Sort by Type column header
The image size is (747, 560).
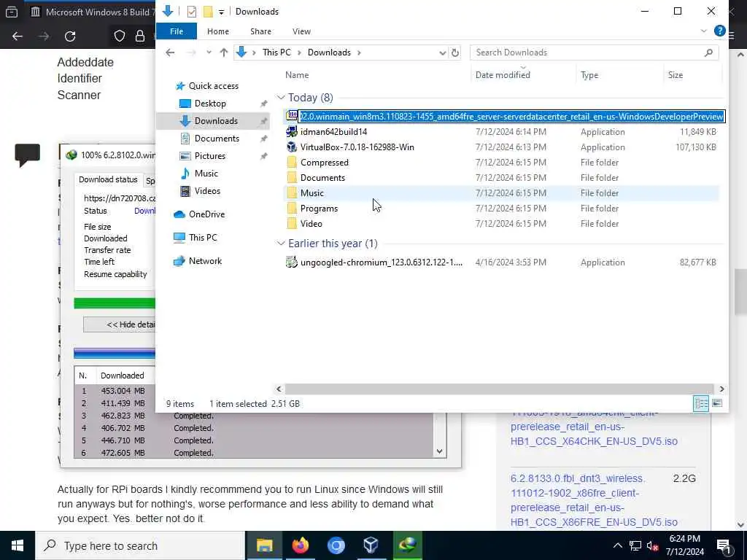tap(589, 75)
